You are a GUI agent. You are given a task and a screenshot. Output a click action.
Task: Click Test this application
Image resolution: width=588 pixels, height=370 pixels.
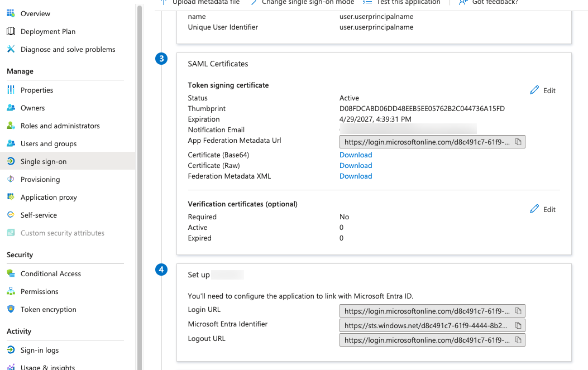click(x=401, y=2)
